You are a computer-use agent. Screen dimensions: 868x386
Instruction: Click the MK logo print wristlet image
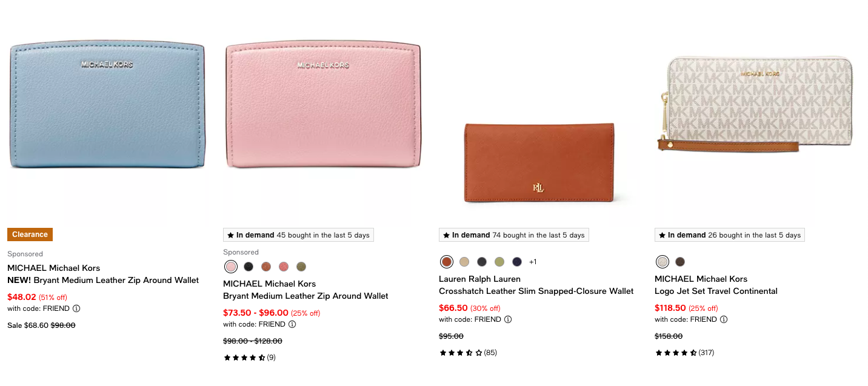756,104
